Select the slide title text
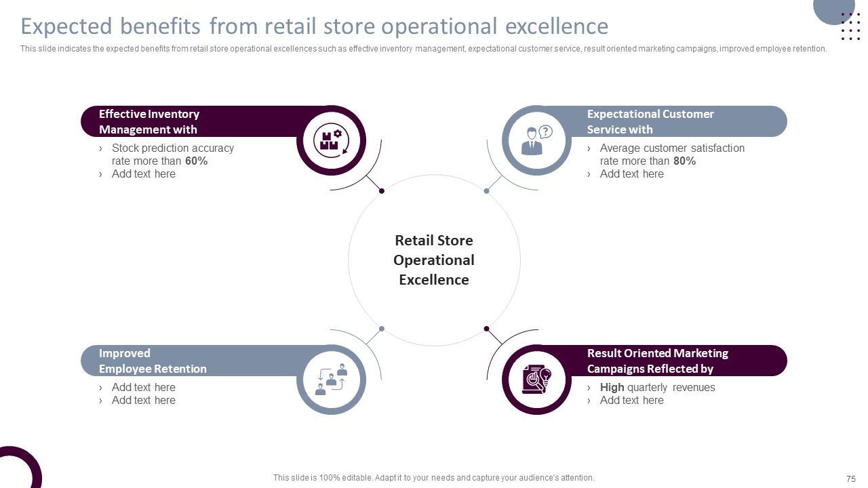This screenshot has width=868, height=488. [x=315, y=26]
